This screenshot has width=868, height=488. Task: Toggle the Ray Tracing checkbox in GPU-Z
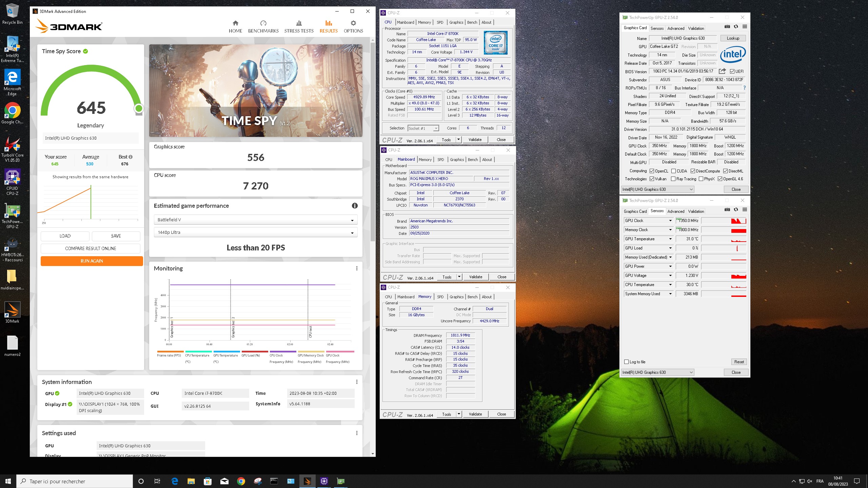673,179
